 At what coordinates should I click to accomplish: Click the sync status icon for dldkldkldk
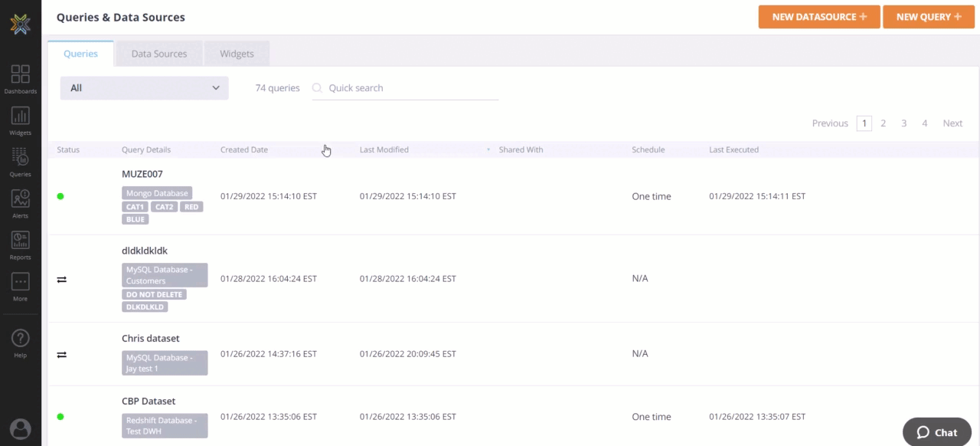tap(62, 279)
